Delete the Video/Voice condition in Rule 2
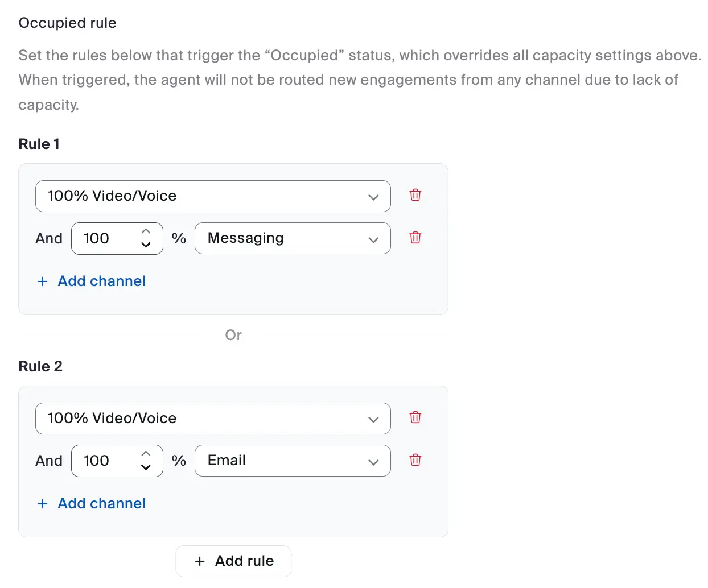 click(415, 417)
